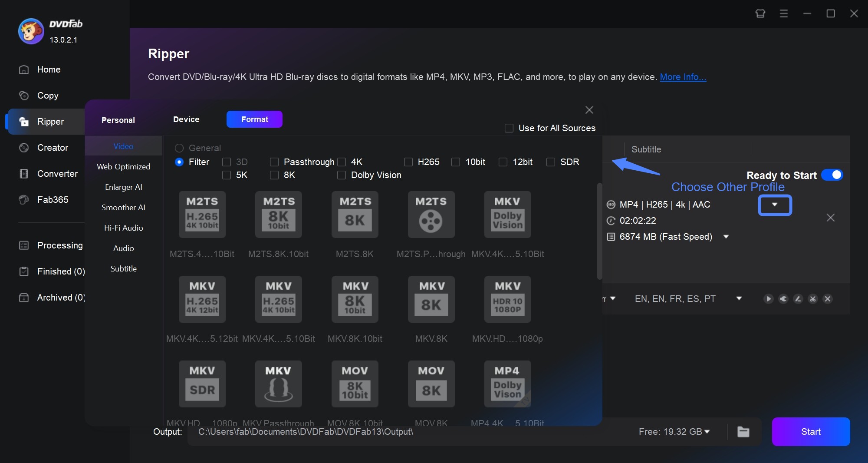
Task: Select the General radio button
Action: pos(179,148)
